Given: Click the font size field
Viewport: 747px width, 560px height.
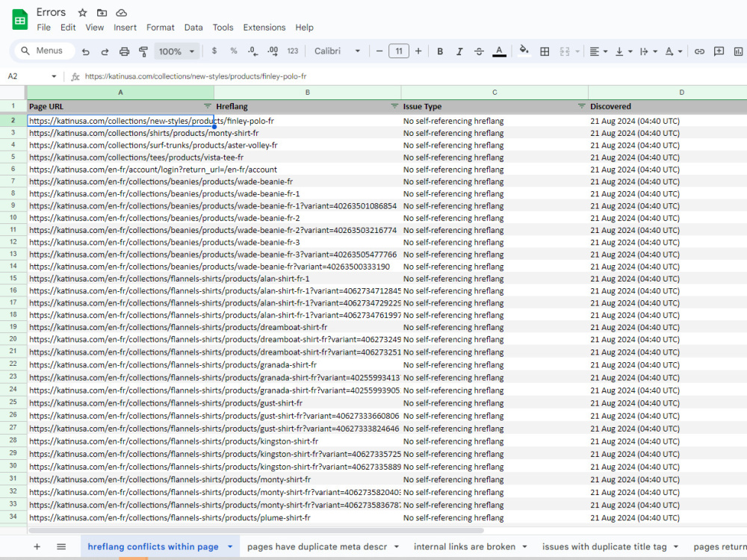Looking at the screenshot, I should click(399, 51).
